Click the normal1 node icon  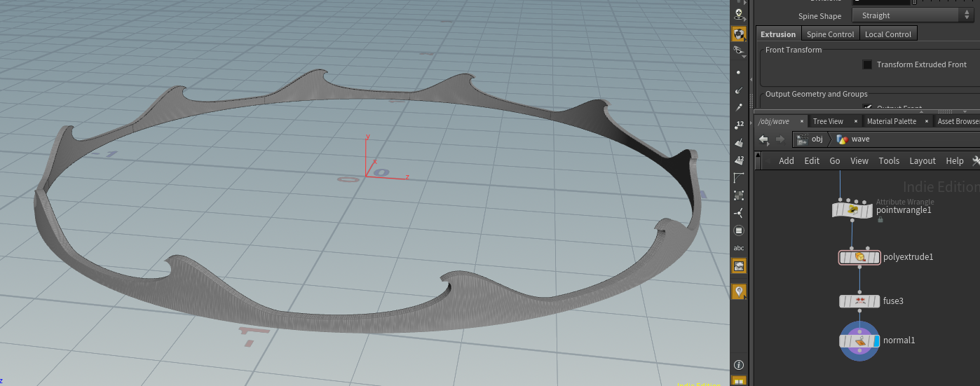pos(859,341)
